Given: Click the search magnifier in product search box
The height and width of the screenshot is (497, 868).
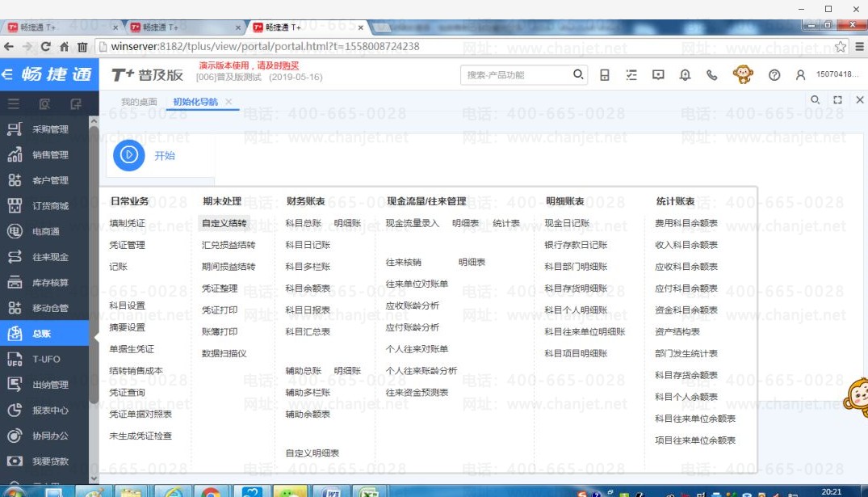Looking at the screenshot, I should [x=578, y=74].
